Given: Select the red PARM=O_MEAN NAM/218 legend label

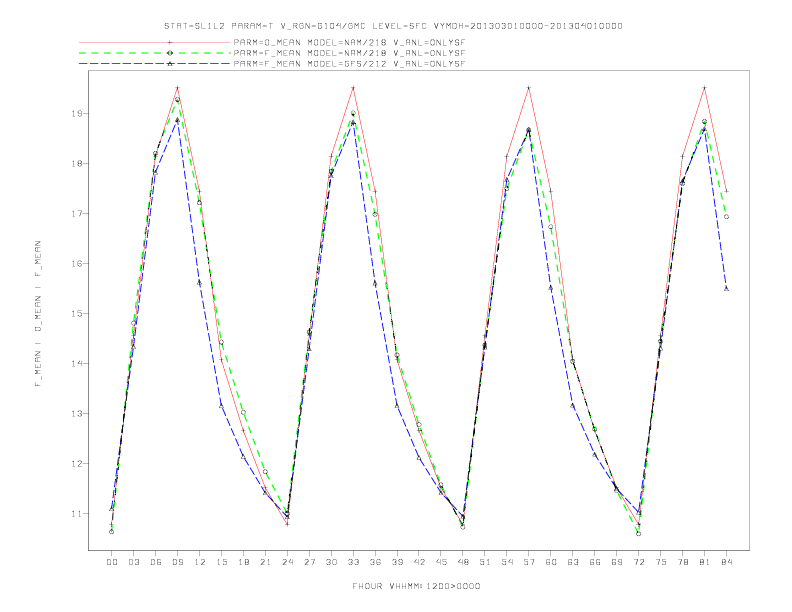Looking at the screenshot, I should (x=349, y=42).
